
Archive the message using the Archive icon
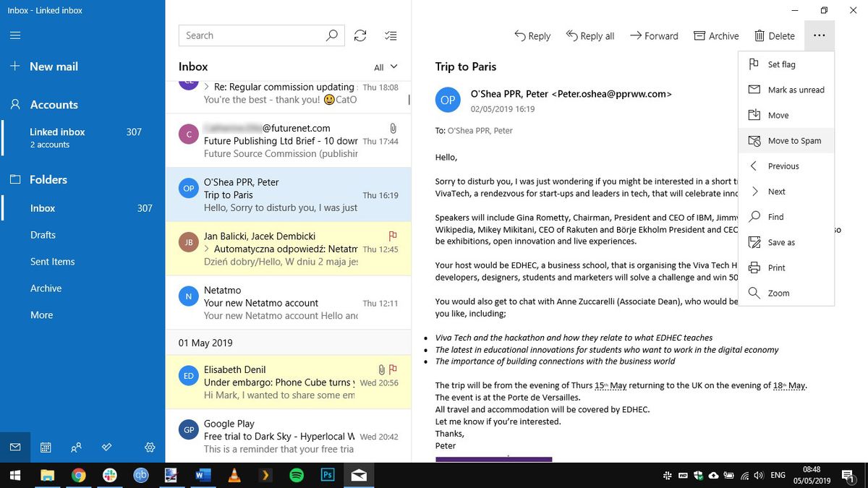pyautogui.click(x=715, y=35)
